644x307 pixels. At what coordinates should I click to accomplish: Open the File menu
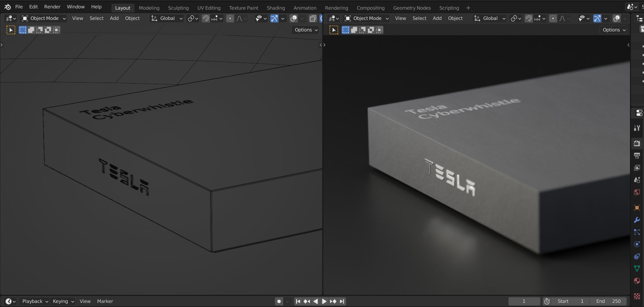coord(19,7)
